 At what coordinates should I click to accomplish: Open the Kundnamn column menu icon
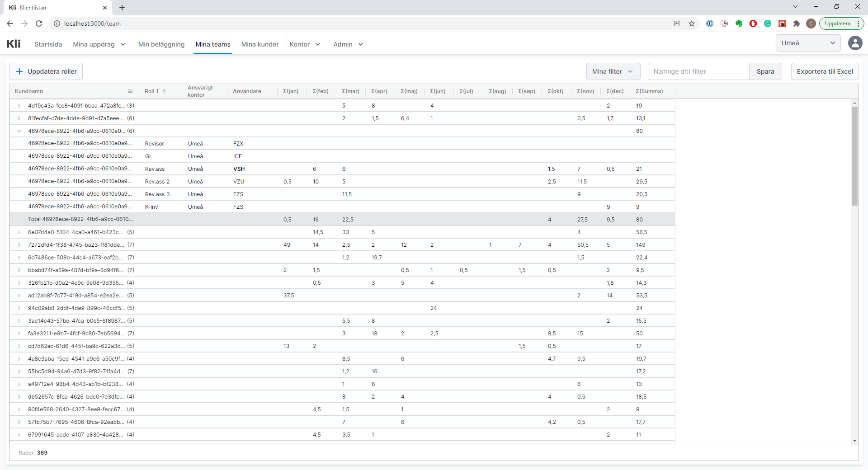point(130,91)
